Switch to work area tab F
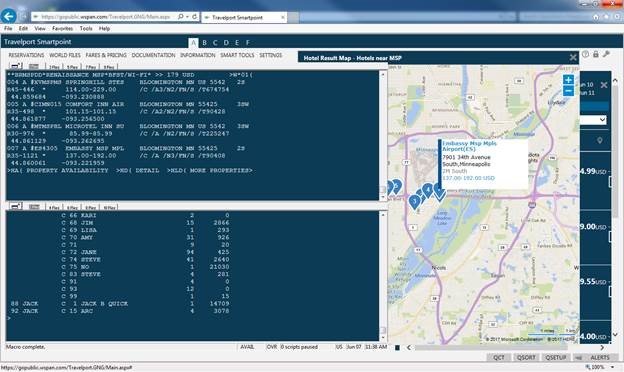The image size is (624, 372). (x=248, y=43)
